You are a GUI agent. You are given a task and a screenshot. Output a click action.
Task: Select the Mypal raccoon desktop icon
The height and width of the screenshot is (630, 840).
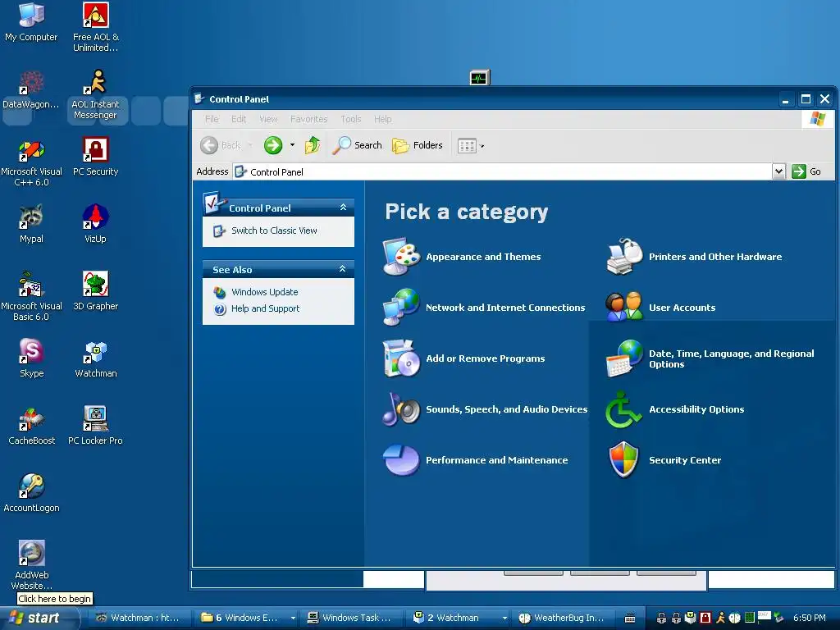[x=31, y=224]
